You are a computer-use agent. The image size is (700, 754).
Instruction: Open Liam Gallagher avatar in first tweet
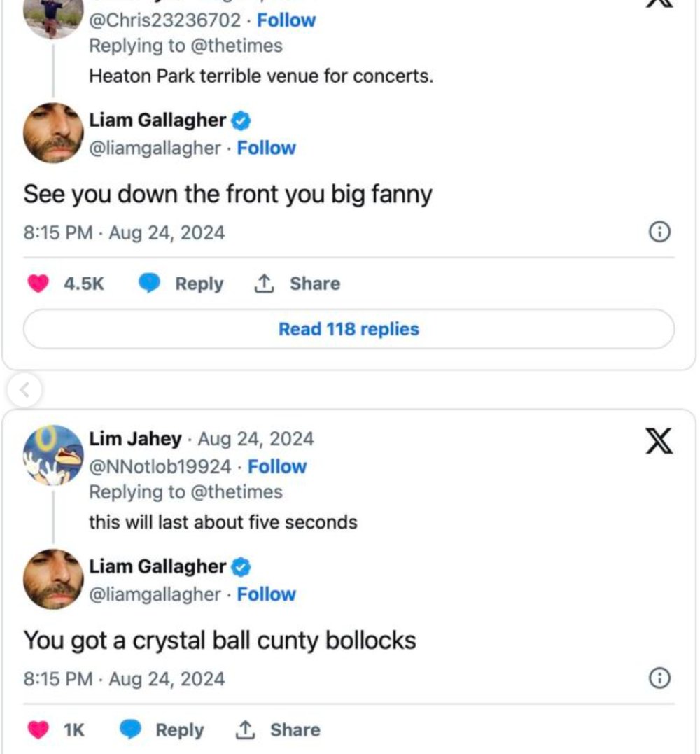(53, 133)
